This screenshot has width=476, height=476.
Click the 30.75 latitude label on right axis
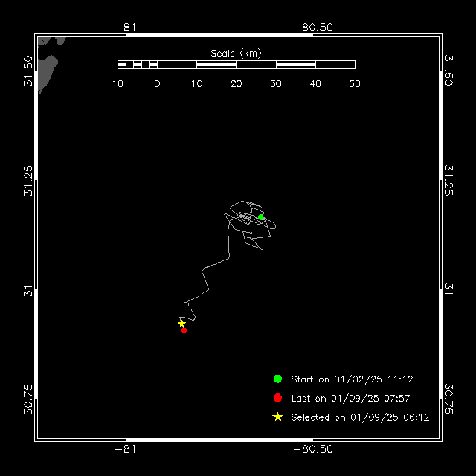448,399
